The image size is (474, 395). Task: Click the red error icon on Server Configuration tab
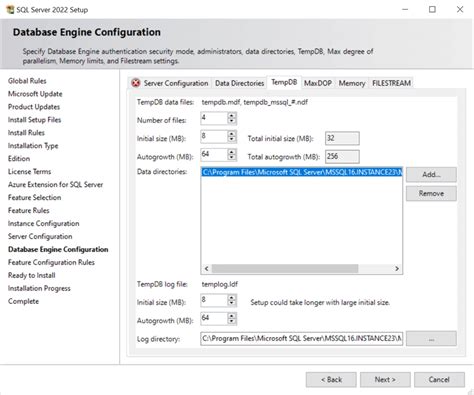(136, 83)
